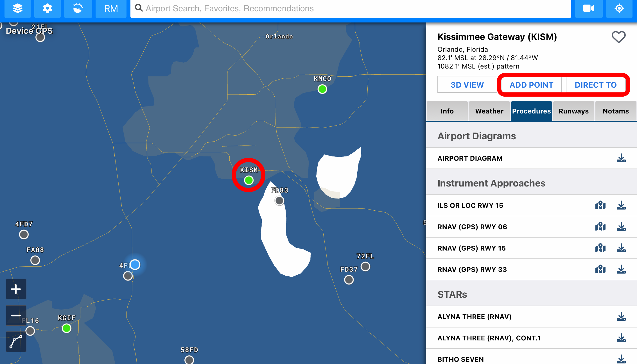
Task: Click the airport search field
Action: (x=350, y=8)
